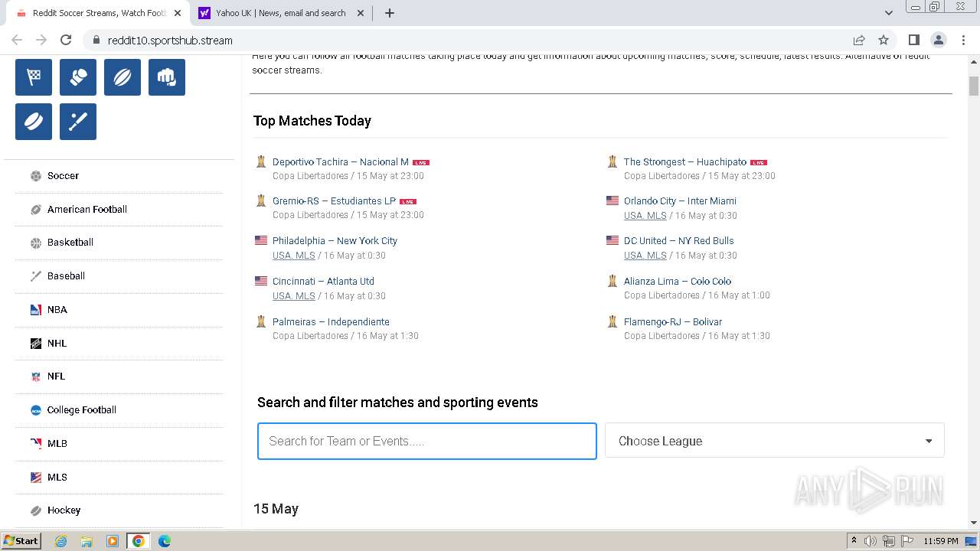
Task: Open Flamengo-RJ – Bolivar match
Action: [673, 322]
